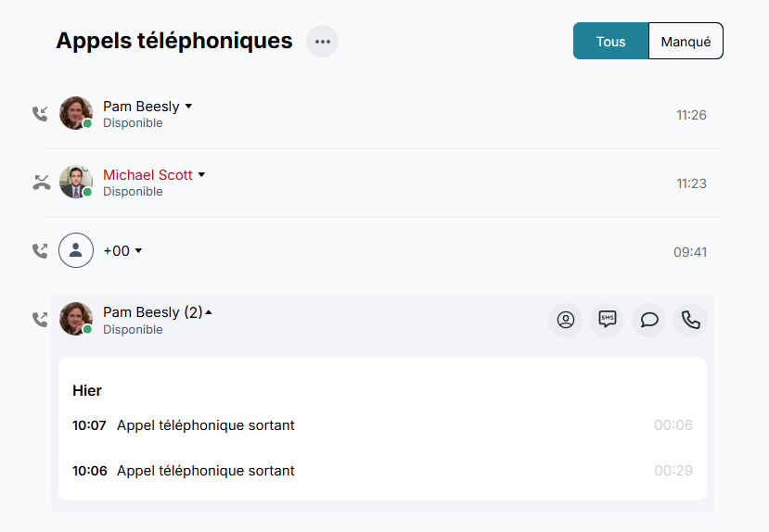This screenshot has height=532, width=769.
Task: Open contact profile icon in expanded row
Action: tap(565, 320)
